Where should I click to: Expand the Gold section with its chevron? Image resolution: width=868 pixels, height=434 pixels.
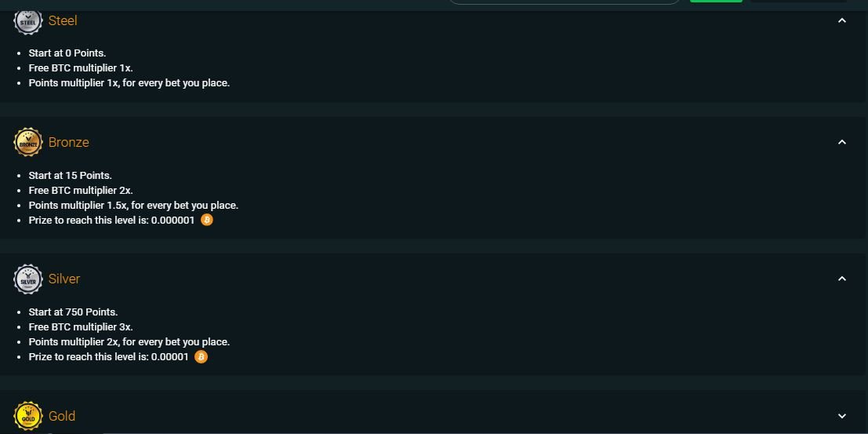point(842,417)
